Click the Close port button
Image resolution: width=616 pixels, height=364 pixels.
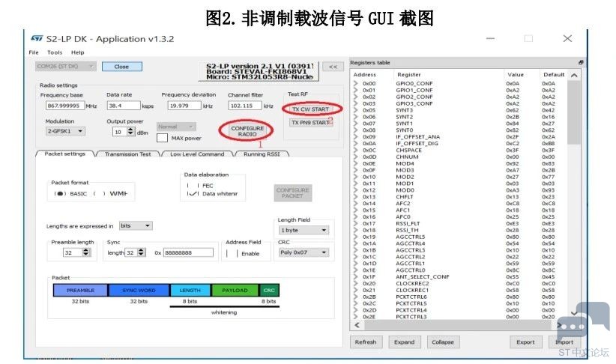click(x=122, y=67)
